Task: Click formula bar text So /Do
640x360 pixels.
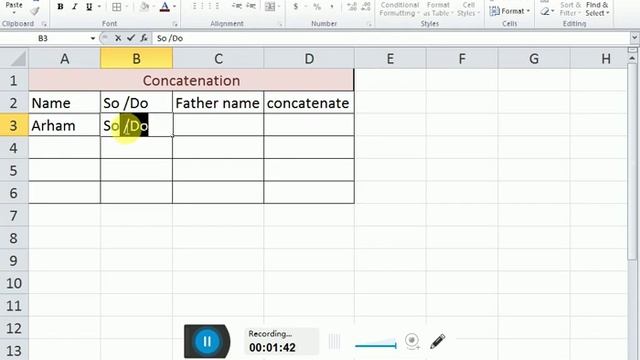Action: [170, 38]
